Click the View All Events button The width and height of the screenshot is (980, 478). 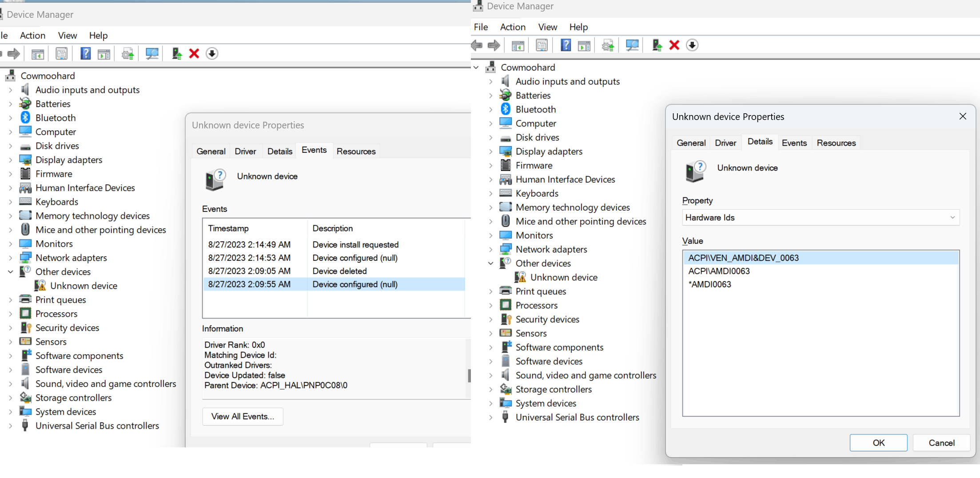pos(243,416)
